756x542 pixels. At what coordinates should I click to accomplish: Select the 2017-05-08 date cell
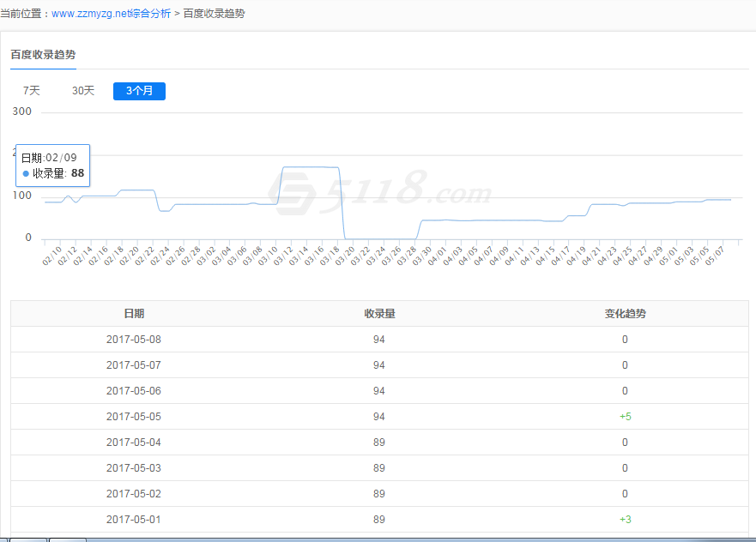(x=134, y=340)
